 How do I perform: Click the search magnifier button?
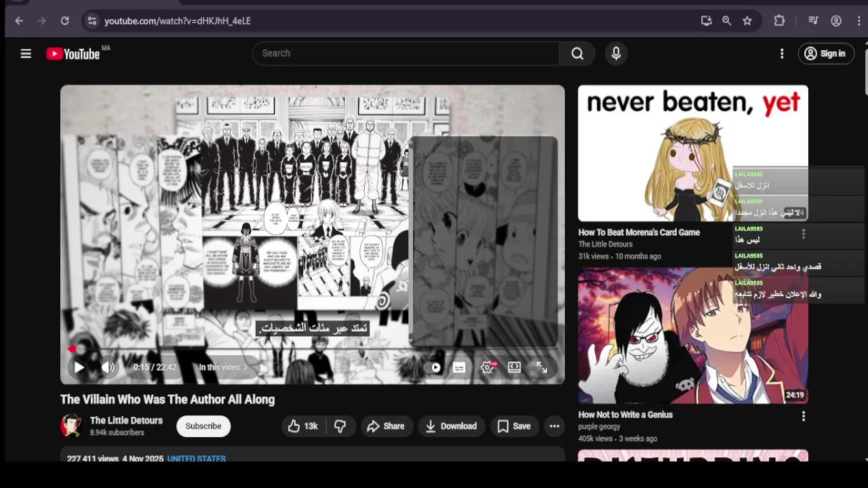coord(577,54)
